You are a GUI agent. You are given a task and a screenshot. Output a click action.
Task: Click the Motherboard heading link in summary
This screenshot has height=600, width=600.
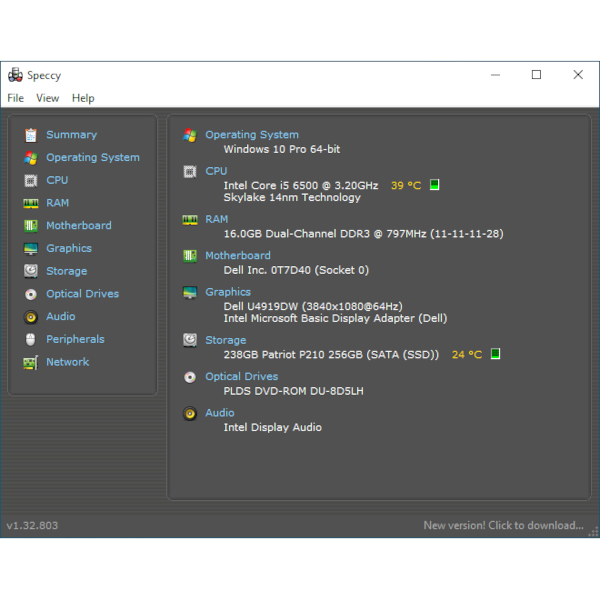coord(238,255)
